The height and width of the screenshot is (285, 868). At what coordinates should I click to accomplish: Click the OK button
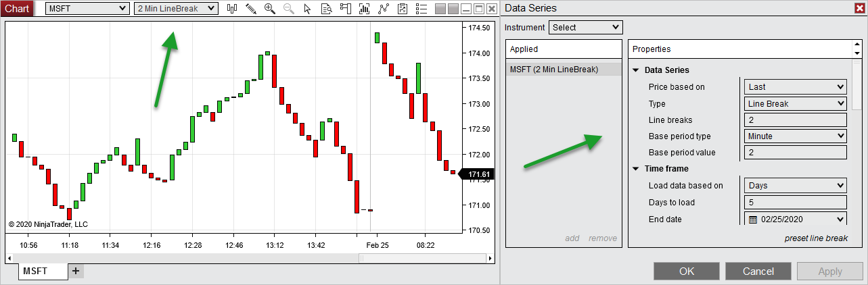(x=687, y=271)
